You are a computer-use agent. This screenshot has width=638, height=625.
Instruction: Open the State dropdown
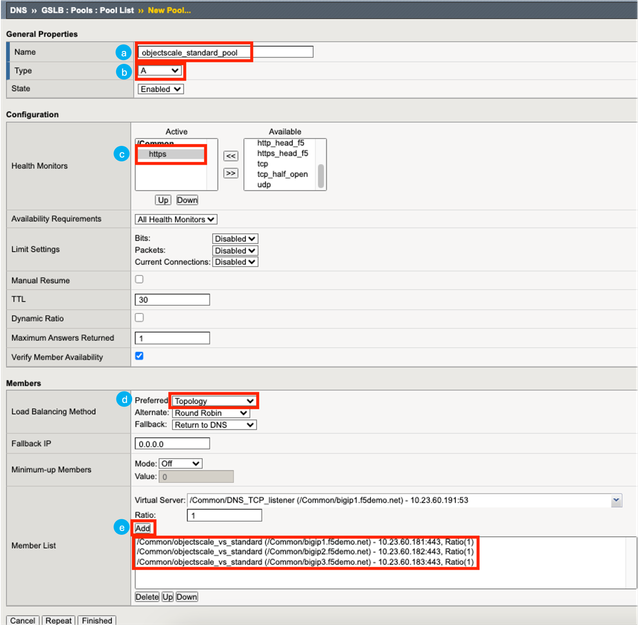160,89
